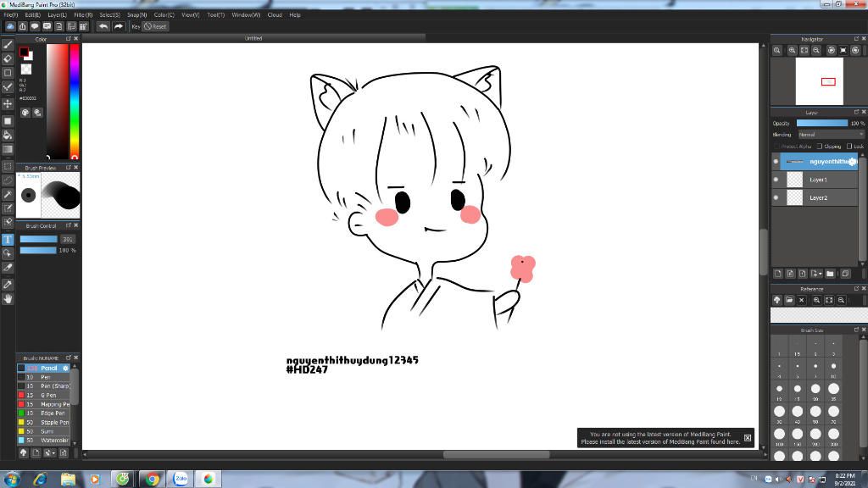Toggle visibility of Layer2
The width and height of the screenshot is (868, 488).
[x=776, y=197]
